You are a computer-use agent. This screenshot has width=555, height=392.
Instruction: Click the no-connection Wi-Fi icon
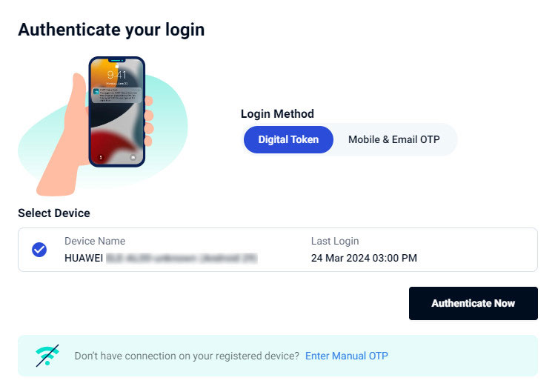[x=47, y=356]
